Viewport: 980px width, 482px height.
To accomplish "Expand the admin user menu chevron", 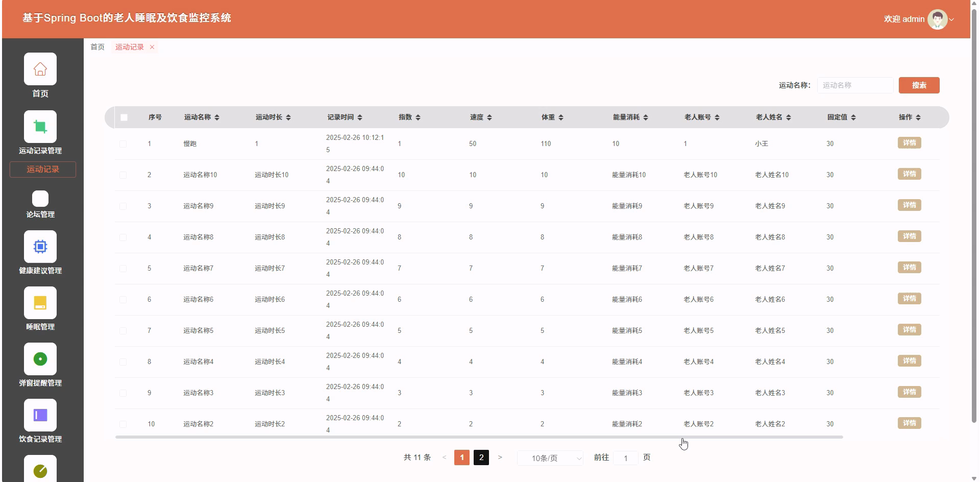I will pyautogui.click(x=951, y=20).
